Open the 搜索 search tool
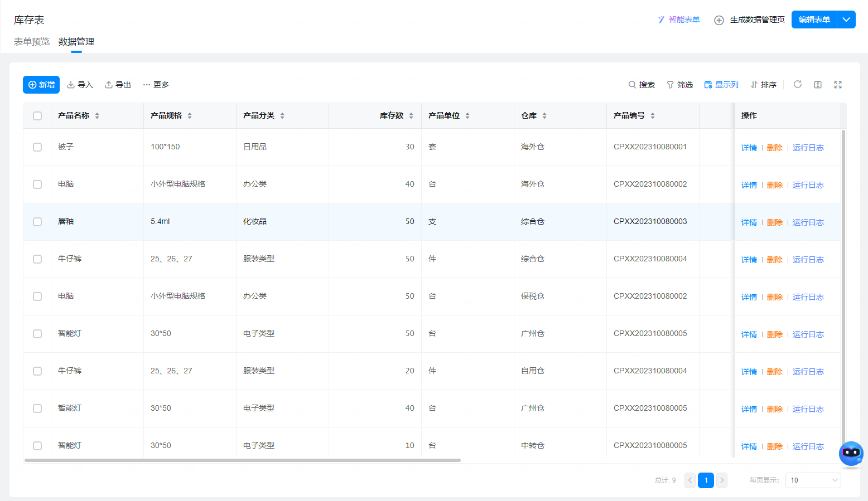Image resolution: width=868 pixels, height=501 pixels. click(x=642, y=85)
